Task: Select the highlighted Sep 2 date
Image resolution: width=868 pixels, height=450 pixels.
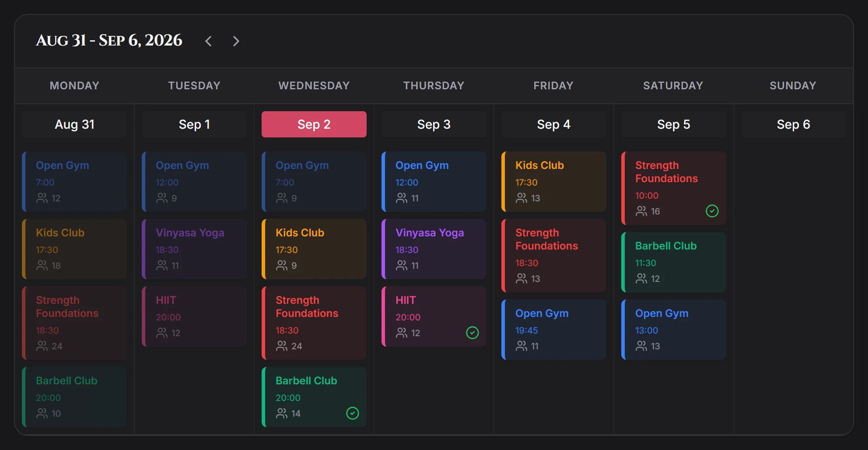Action: [x=314, y=124]
